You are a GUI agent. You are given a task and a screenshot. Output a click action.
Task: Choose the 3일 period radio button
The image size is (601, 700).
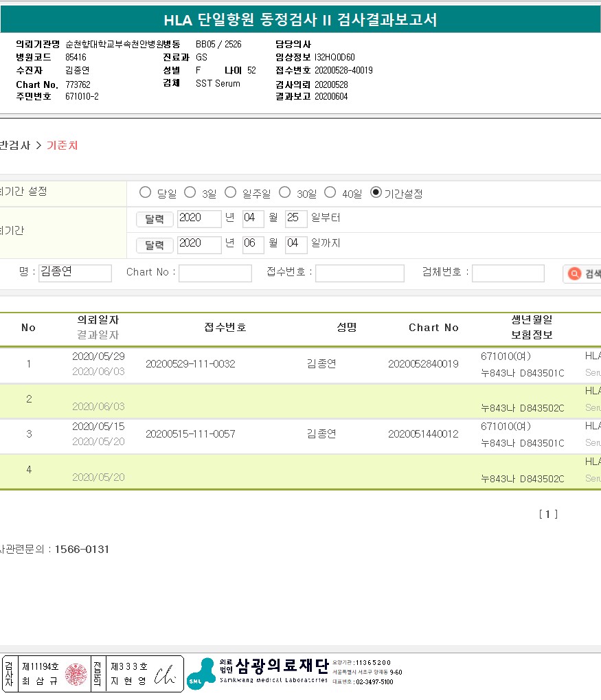pyautogui.click(x=189, y=193)
